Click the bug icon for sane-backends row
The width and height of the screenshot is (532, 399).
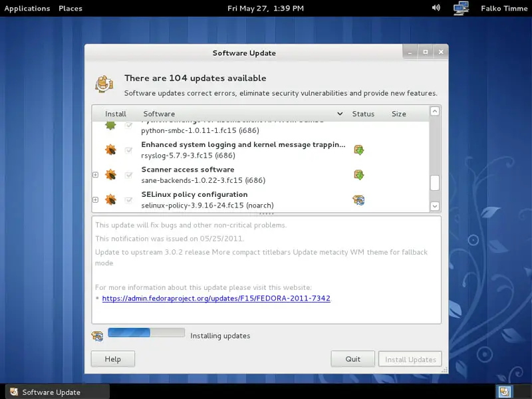click(x=110, y=175)
